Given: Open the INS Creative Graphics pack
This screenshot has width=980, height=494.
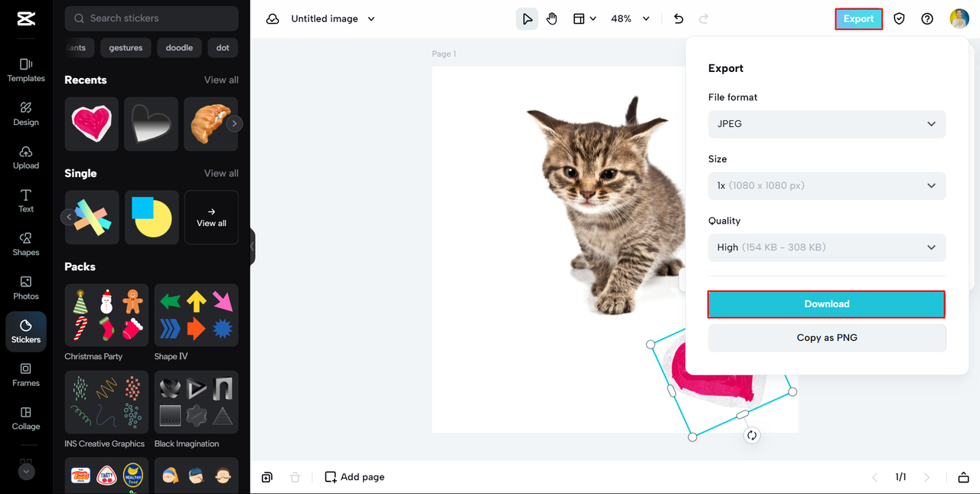Looking at the screenshot, I should 106,403.
